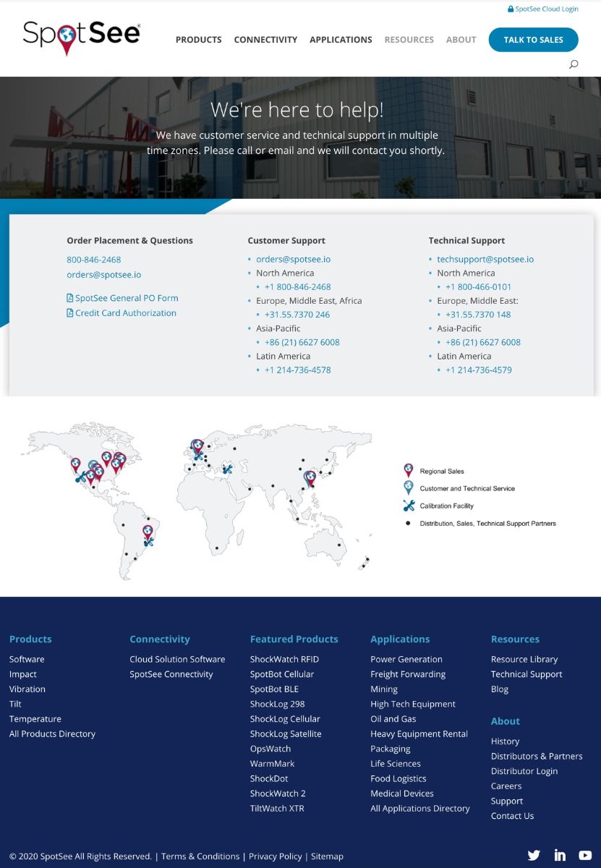Screen dimensions: 601x868
Task: Open search using the magnifier icon
Action: click(573, 64)
